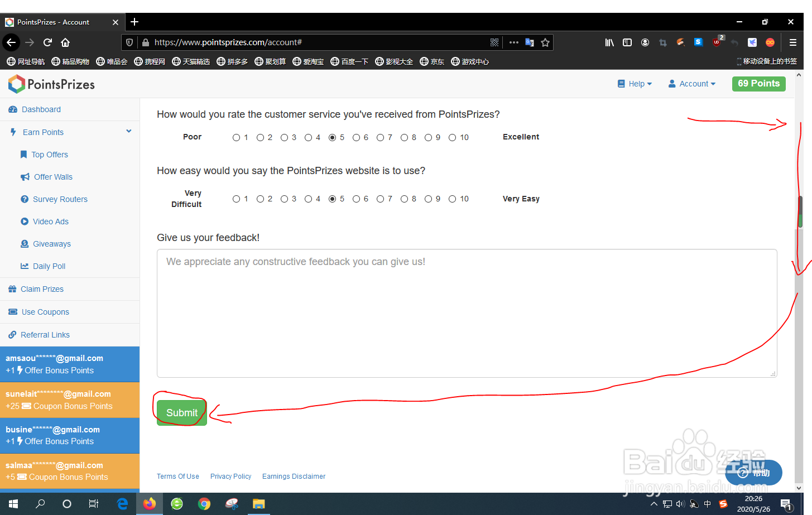Viewport: 812px width, 515px height.
Task: Rate website ease of use as 2
Action: tap(260, 199)
